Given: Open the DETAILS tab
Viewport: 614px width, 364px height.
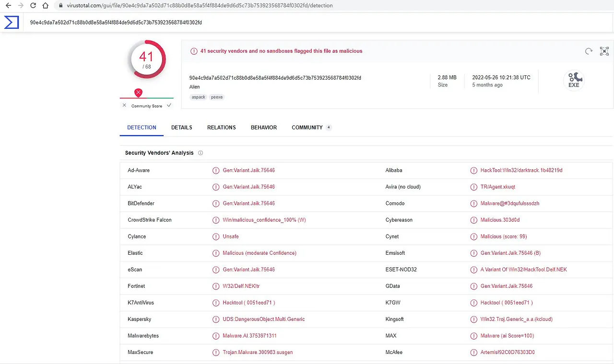Looking at the screenshot, I should click(182, 128).
